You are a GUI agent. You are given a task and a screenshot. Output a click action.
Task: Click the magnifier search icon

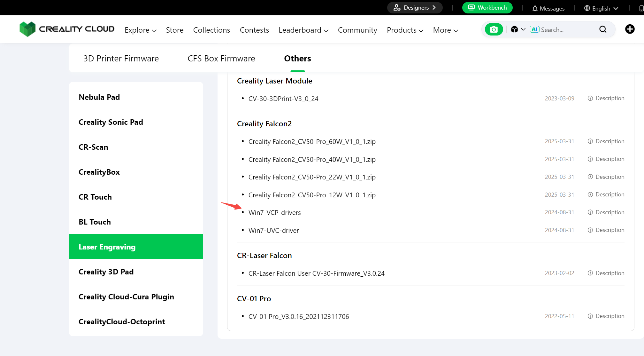tap(602, 29)
